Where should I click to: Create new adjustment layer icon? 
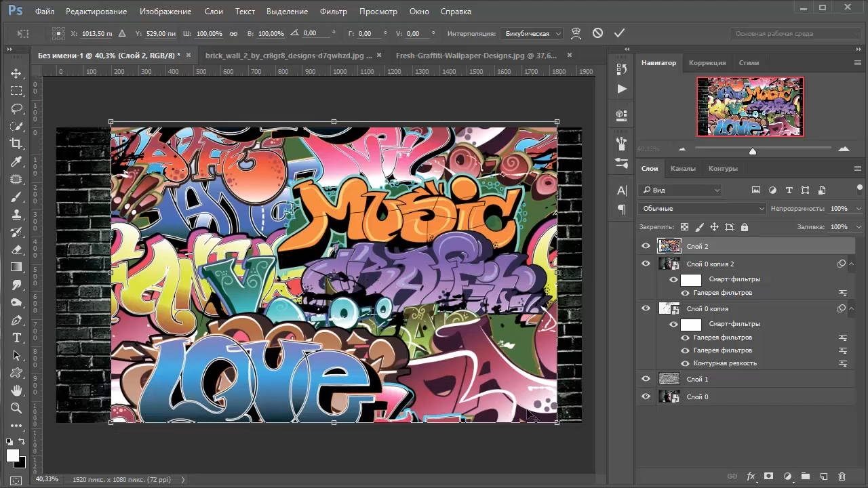tap(787, 476)
